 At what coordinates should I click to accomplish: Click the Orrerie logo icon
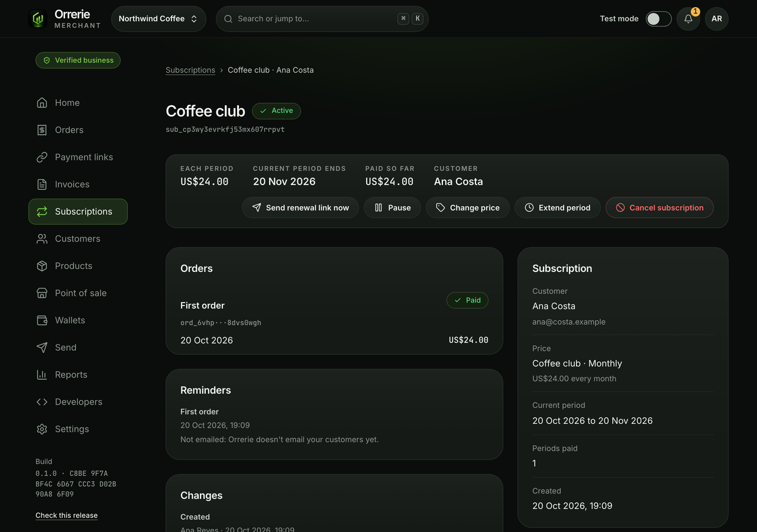(38, 19)
